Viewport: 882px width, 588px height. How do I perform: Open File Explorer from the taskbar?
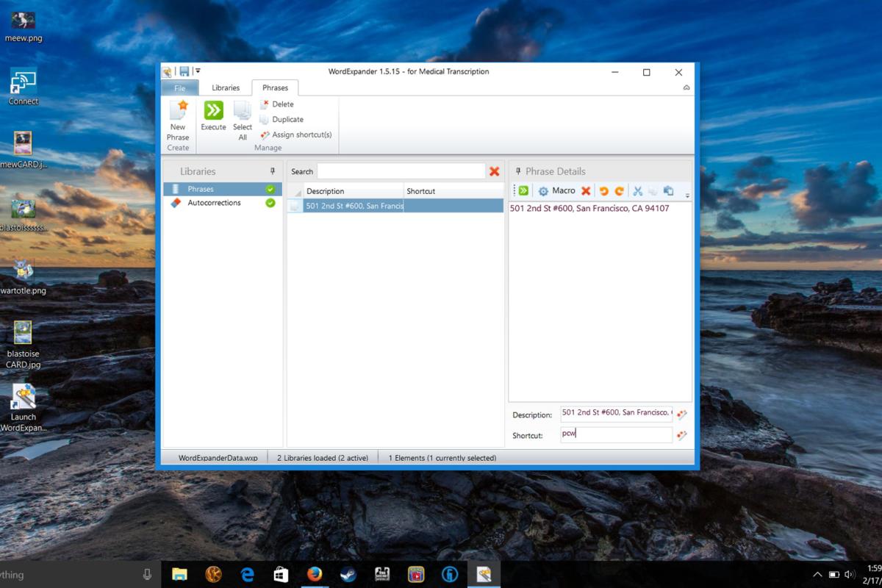pyautogui.click(x=179, y=574)
